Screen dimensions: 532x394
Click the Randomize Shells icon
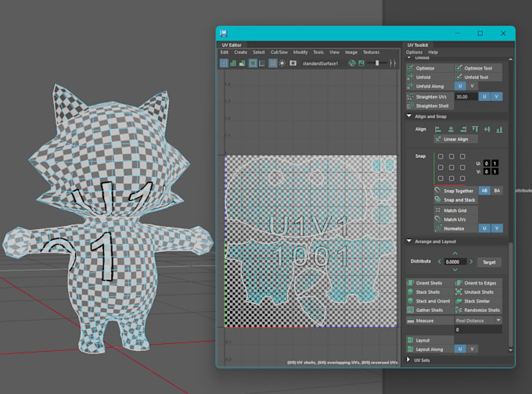pos(458,310)
